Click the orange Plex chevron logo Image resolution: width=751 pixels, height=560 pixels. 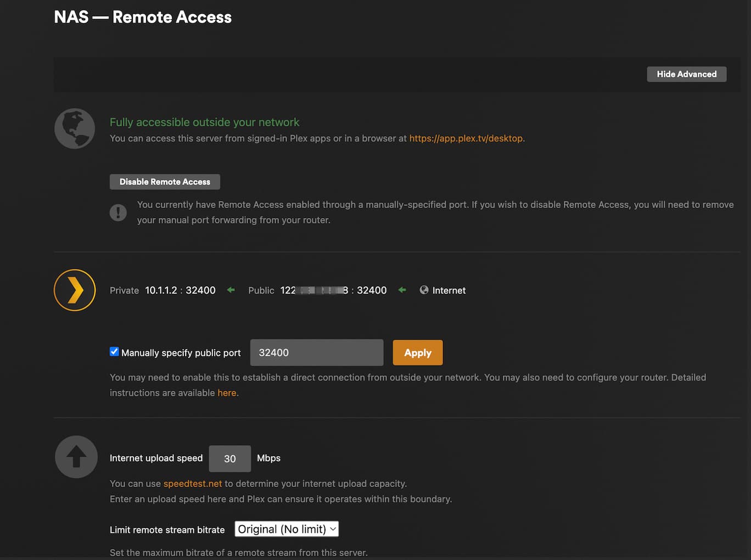75,290
